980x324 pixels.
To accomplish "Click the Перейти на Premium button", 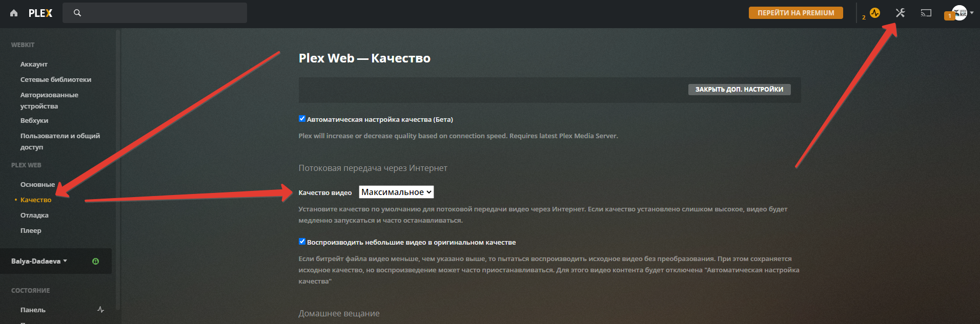I will click(x=795, y=13).
